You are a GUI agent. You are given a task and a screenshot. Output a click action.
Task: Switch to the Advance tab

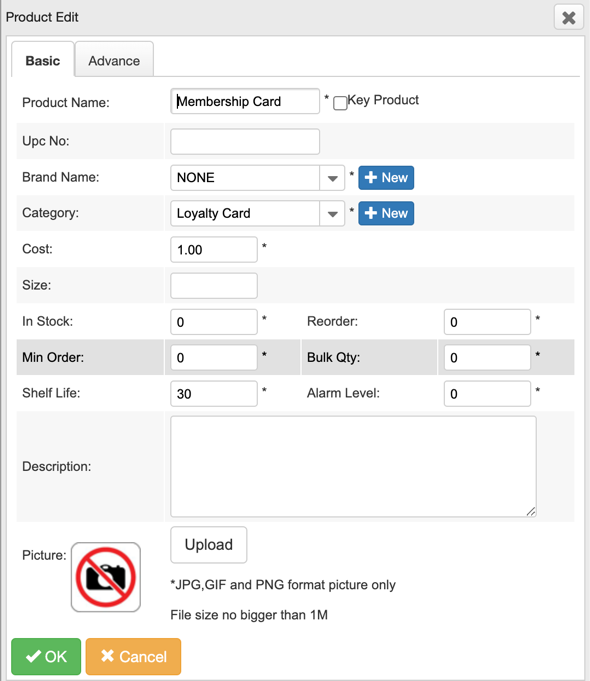(114, 60)
